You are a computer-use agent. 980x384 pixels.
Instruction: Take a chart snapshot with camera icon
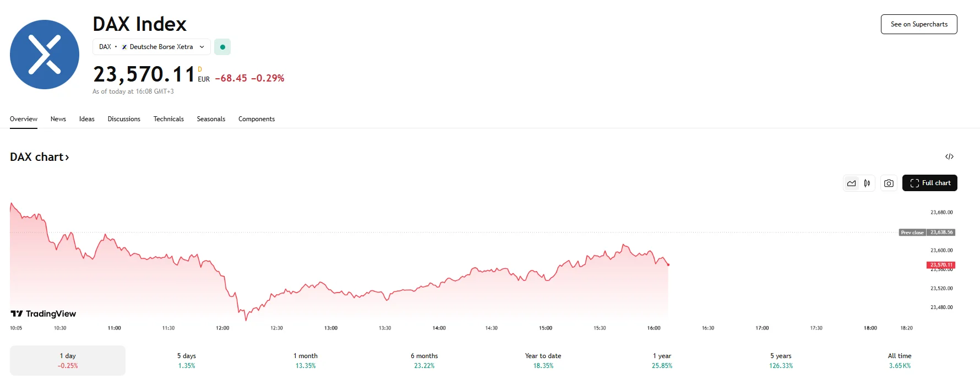pos(889,183)
